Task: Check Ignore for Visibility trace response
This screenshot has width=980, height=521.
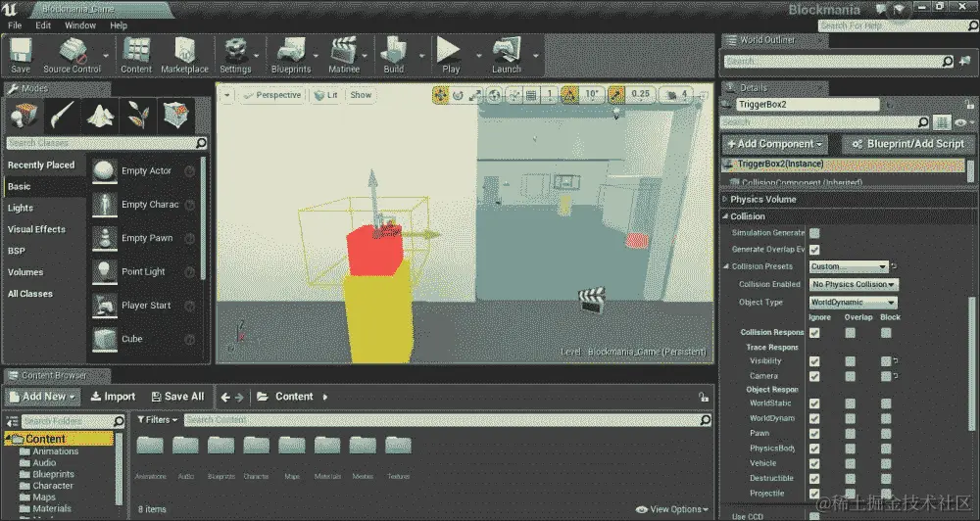Action: click(814, 361)
